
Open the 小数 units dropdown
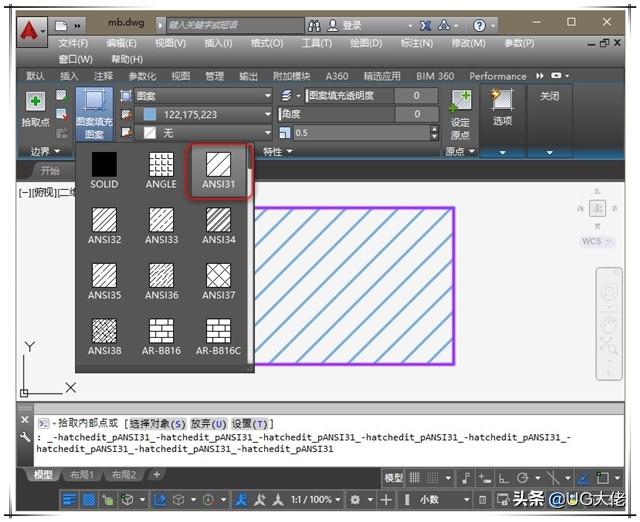444,500
